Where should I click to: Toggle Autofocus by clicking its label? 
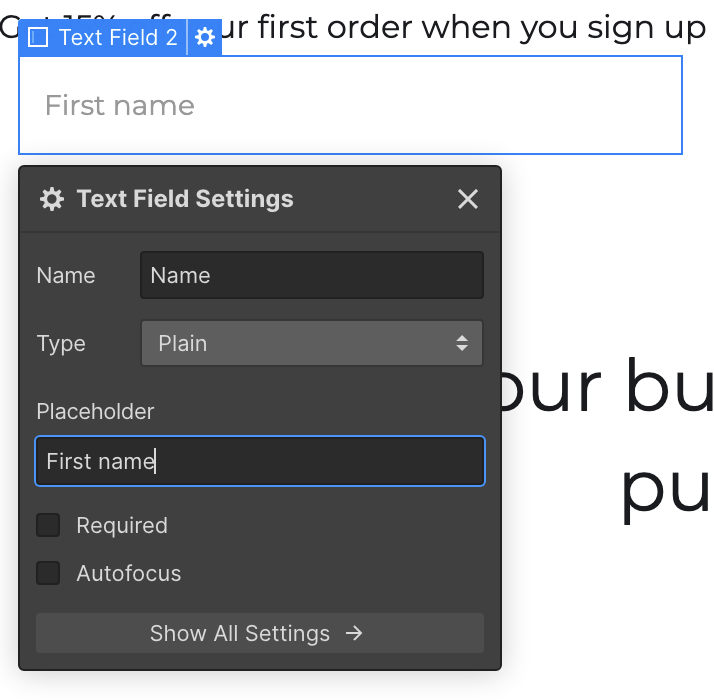click(x=129, y=573)
